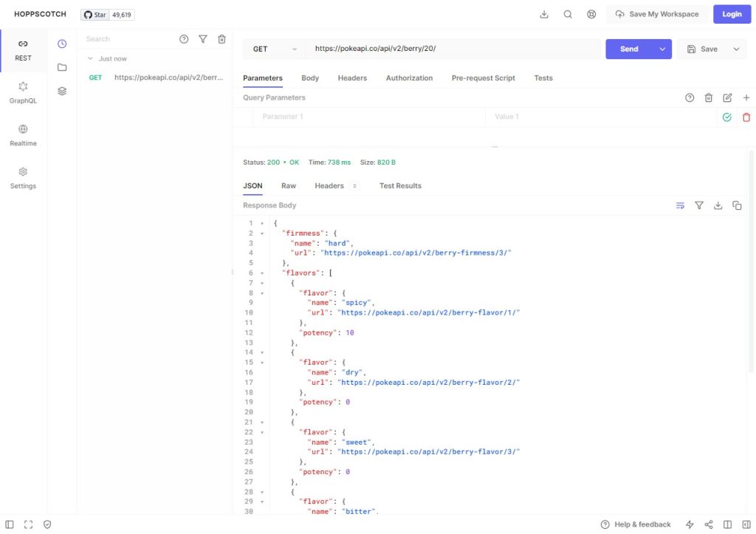Click the Parameter 1 name field
The image size is (756, 534).
369,117
